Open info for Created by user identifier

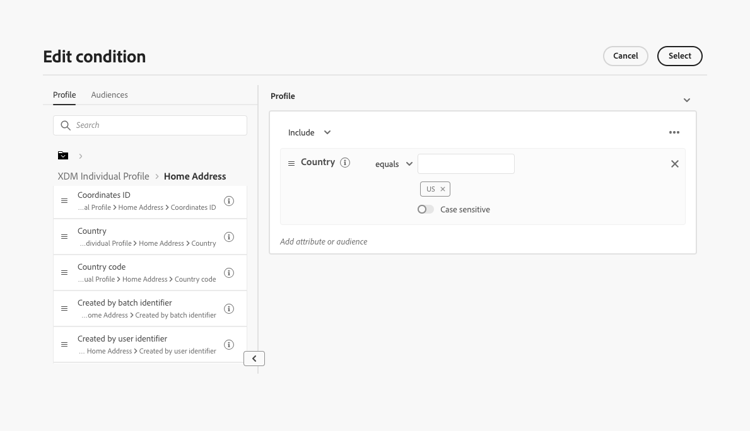click(x=229, y=345)
